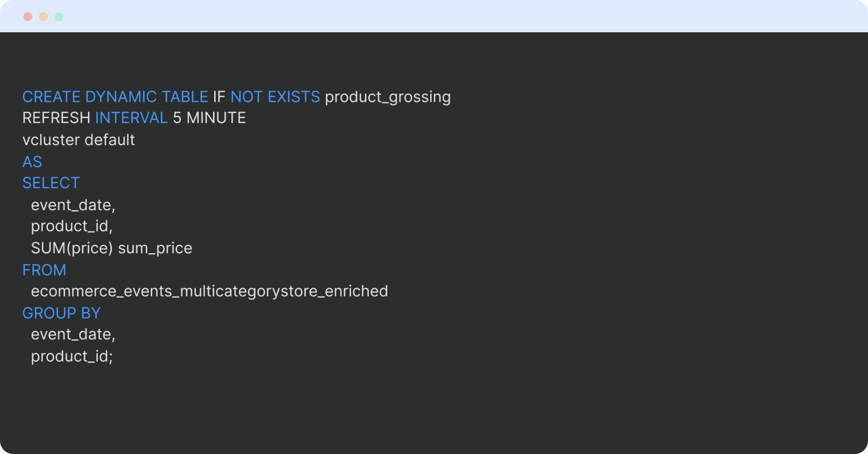The image size is (868, 454).
Task: Click the word REFRESH in the code
Action: pos(56,118)
